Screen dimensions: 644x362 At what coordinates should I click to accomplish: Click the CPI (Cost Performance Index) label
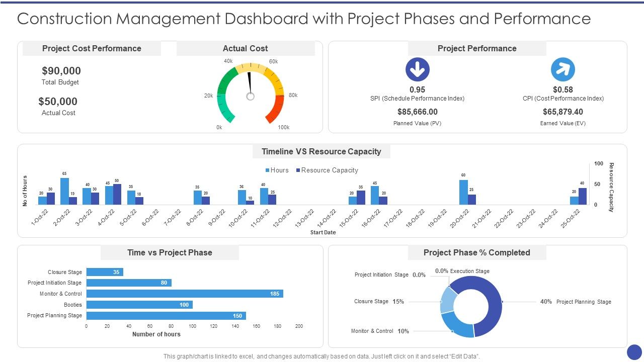click(x=563, y=99)
